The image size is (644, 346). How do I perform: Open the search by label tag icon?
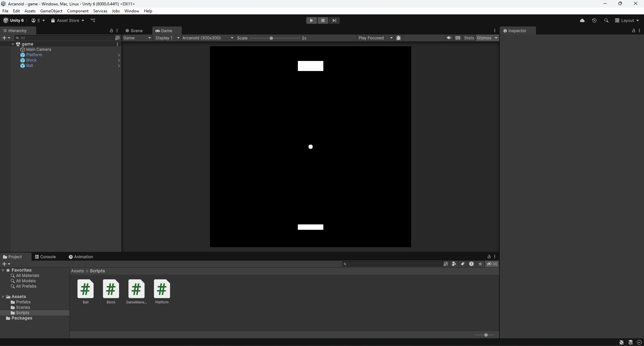point(463,264)
